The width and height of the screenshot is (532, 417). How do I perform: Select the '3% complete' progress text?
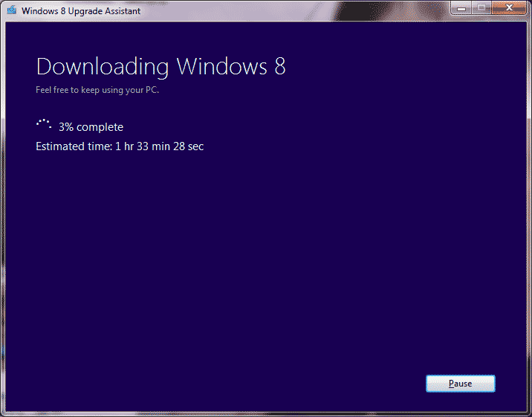91,127
